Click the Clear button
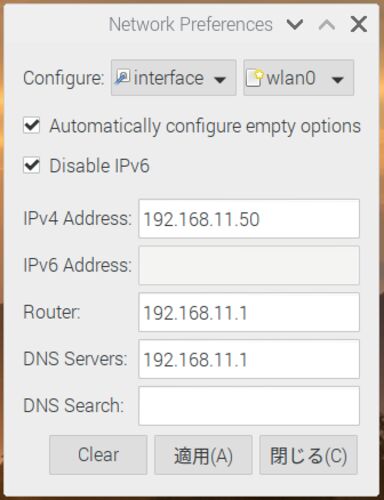 pos(98,455)
